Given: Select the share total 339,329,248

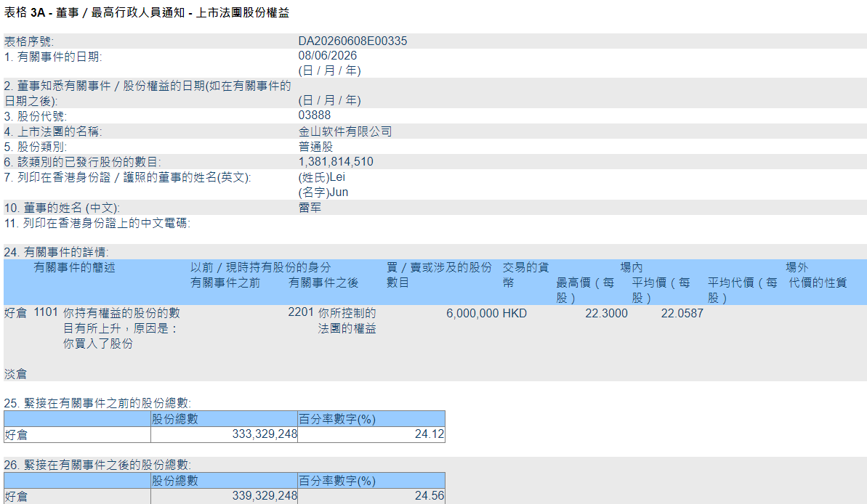Looking at the screenshot, I should [x=265, y=496].
